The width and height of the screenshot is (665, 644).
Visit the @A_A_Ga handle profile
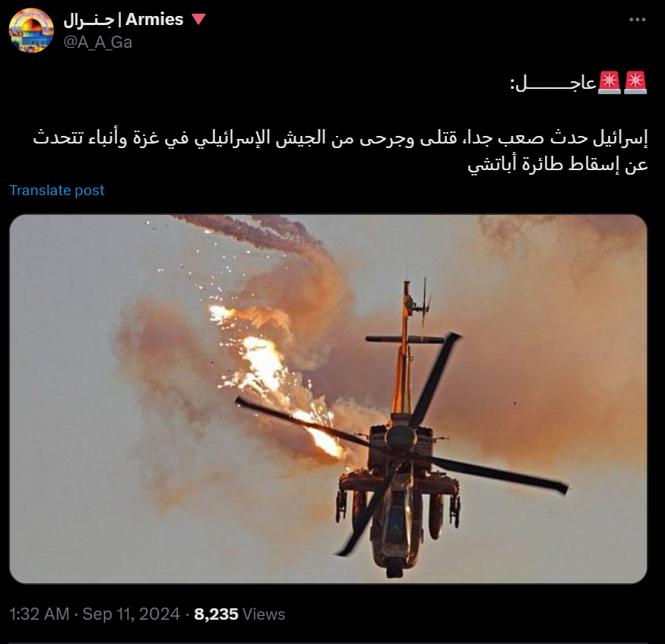tap(98, 43)
